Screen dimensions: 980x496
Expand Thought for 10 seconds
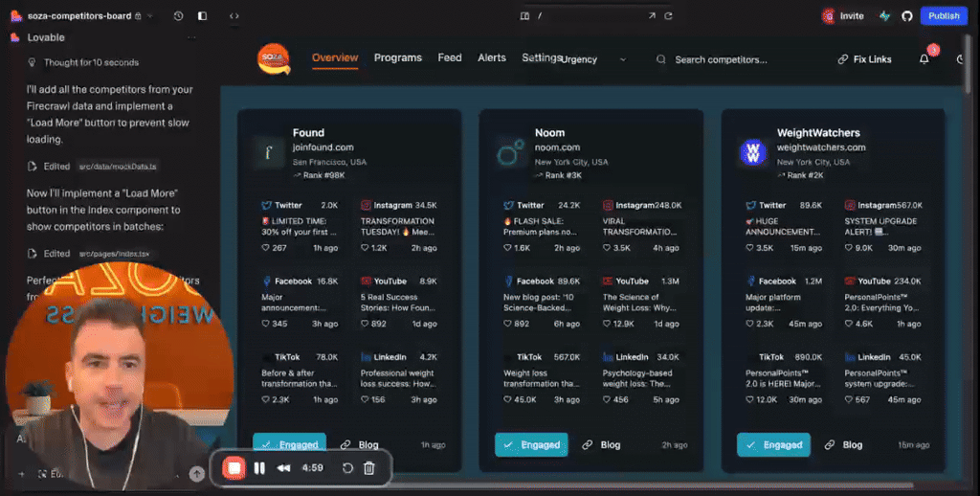91,62
